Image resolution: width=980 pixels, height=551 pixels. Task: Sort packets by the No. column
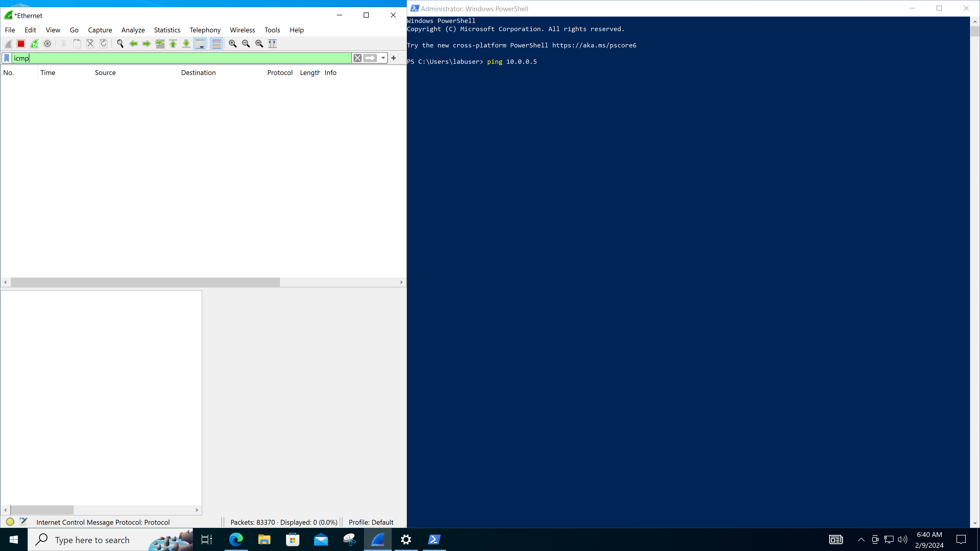19,73
